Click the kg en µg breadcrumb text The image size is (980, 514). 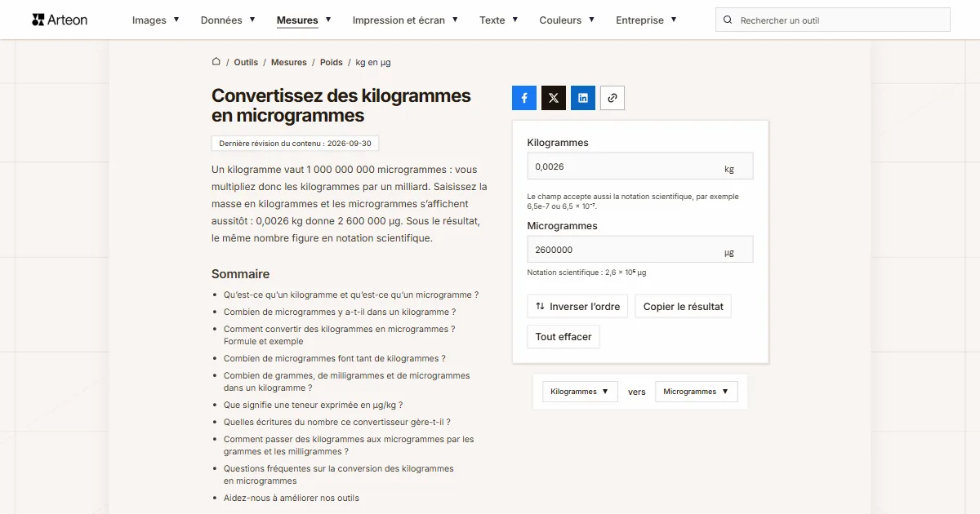pos(373,62)
